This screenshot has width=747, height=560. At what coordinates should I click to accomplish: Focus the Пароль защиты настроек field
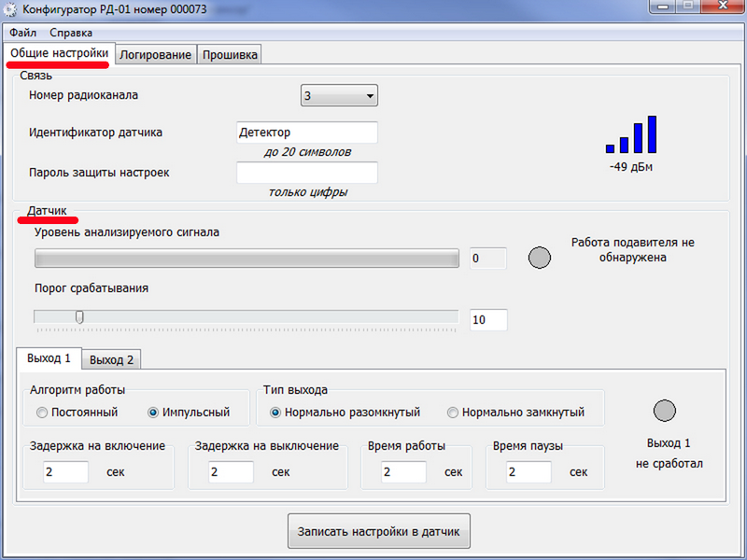[307, 173]
